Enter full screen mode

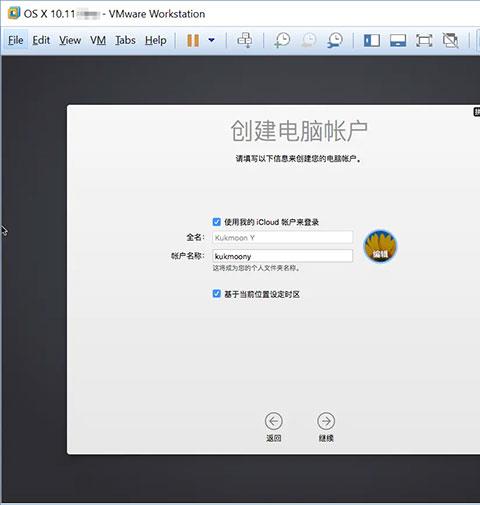pos(424,40)
